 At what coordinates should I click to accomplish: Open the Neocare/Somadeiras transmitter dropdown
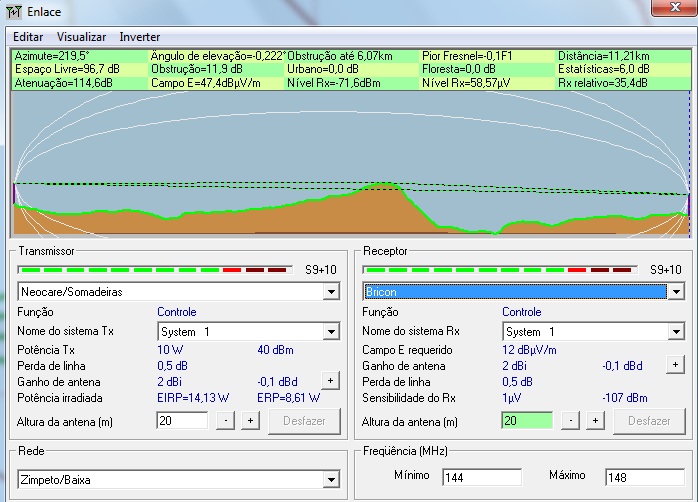click(x=331, y=291)
